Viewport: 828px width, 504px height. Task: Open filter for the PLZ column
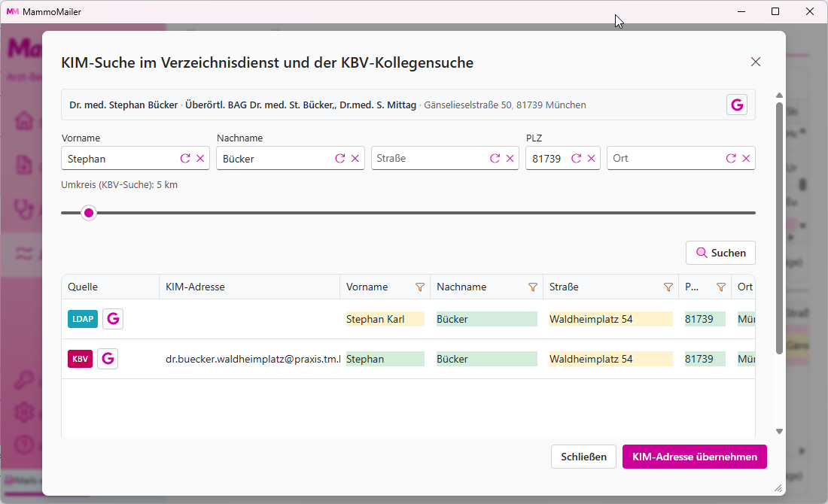click(721, 287)
